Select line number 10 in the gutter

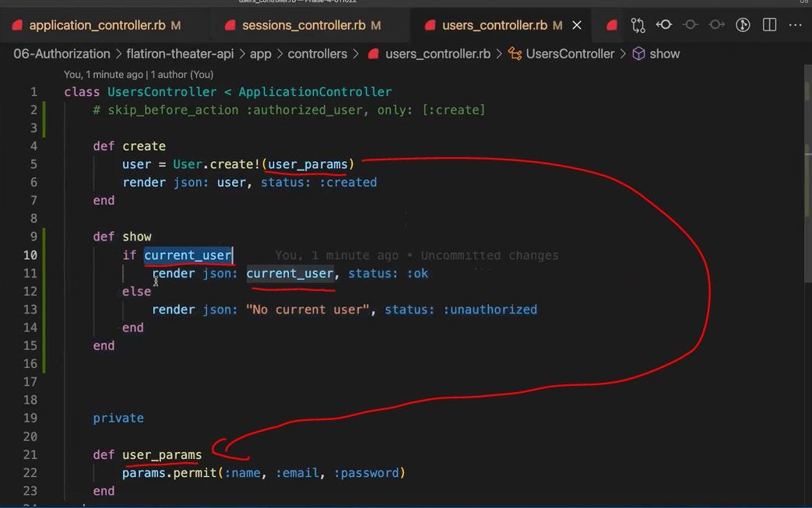30,254
